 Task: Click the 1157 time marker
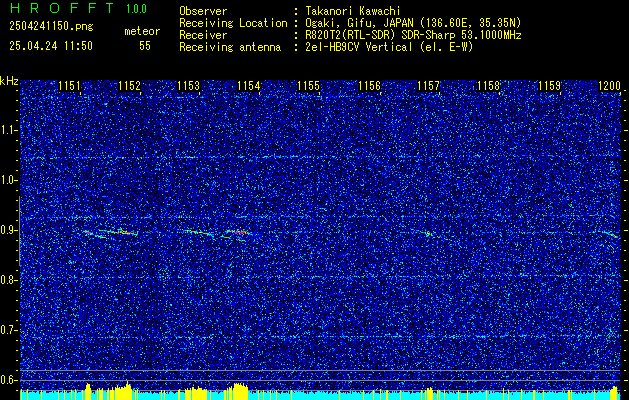pyautogui.click(x=429, y=86)
